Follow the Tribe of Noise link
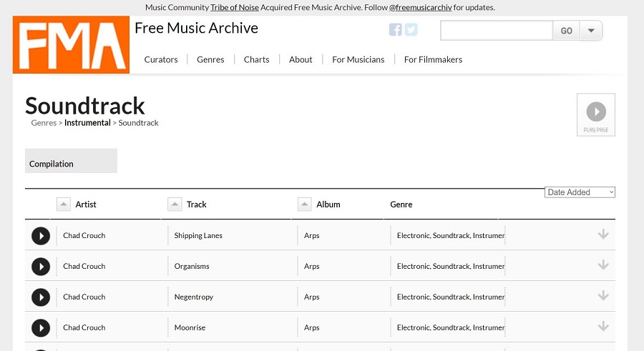The width and height of the screenshot is (644, 351). click(x=235, y=7)
